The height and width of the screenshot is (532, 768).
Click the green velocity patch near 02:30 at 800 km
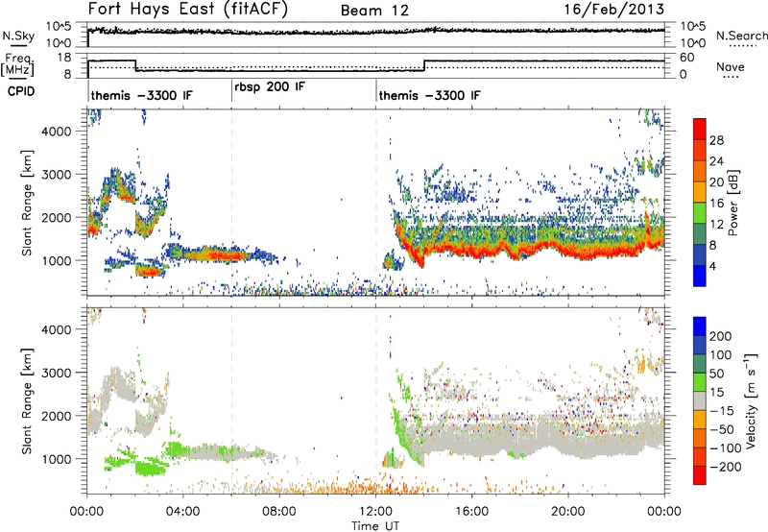pyautogui.click(x=150, y=469)
